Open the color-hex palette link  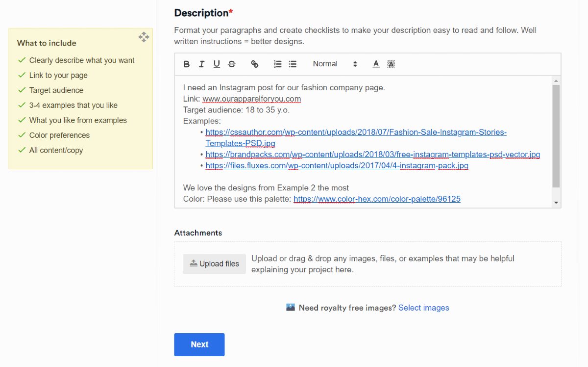(377, 199)
